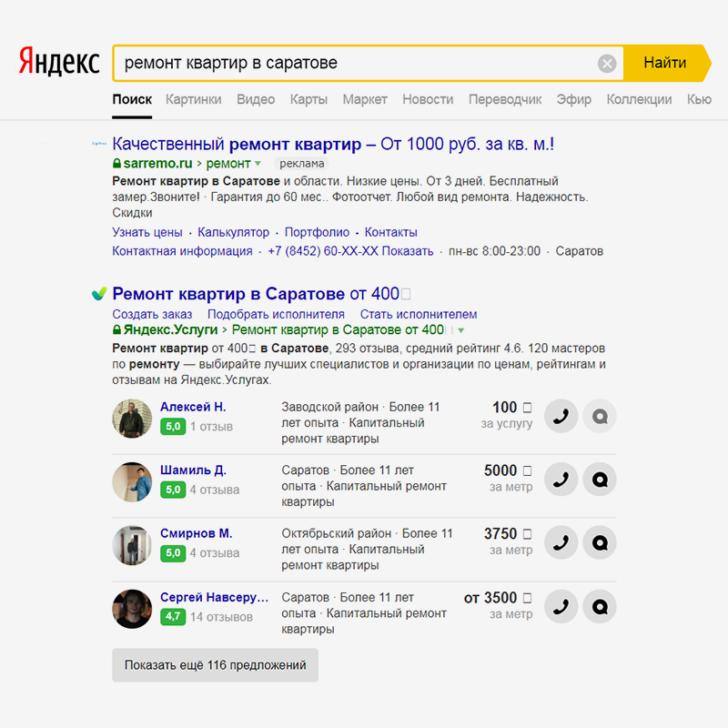The height and width of the screenshot is (728, 728).
Task: Click the Яндекс.Услуги green checkmark favicon
Action: (x=99, y=293)
